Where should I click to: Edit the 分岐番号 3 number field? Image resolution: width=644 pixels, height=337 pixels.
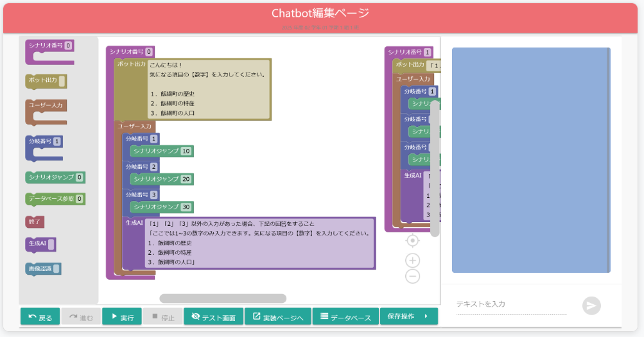coord(153,194)
